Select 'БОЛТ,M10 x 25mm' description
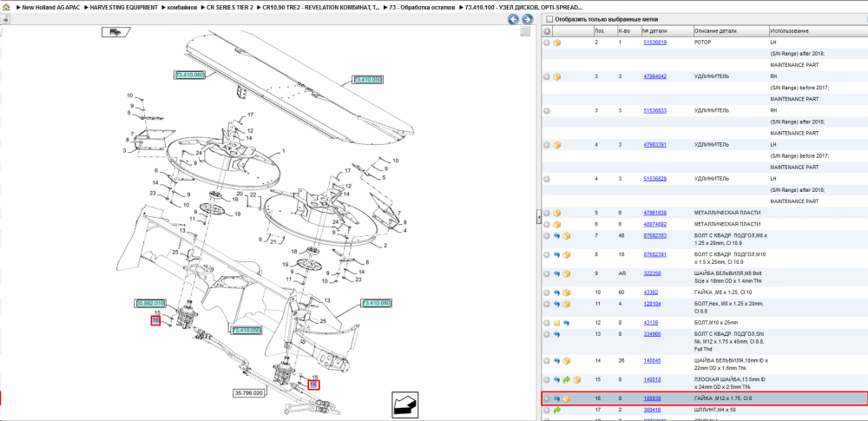This screenshot has width=868, height=421. point(714,322)
